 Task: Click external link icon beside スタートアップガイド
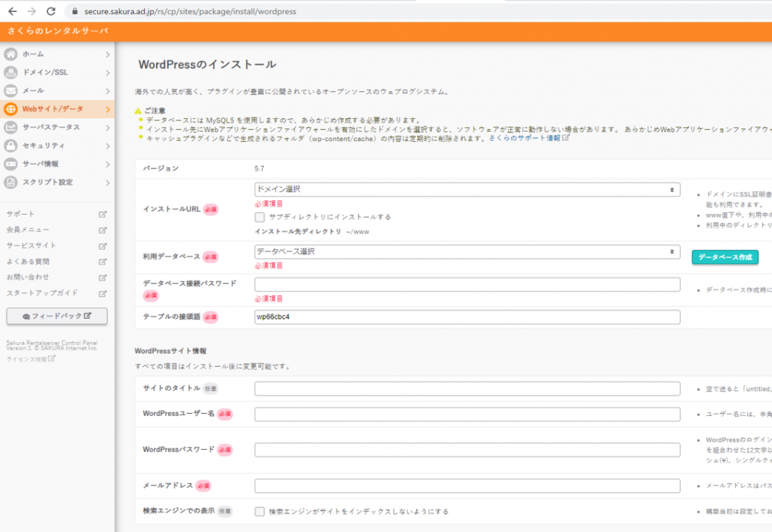[103, 293]
